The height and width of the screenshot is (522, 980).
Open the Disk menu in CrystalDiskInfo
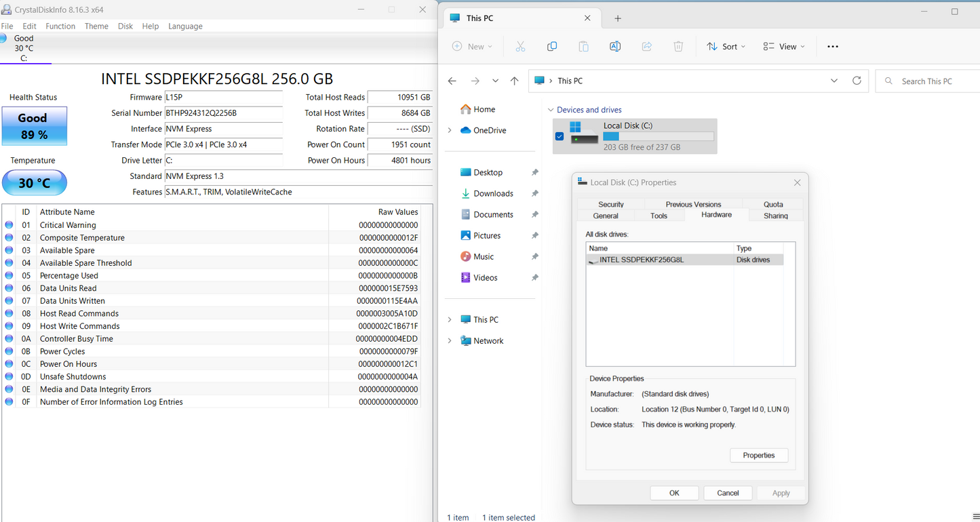(125, 26)
